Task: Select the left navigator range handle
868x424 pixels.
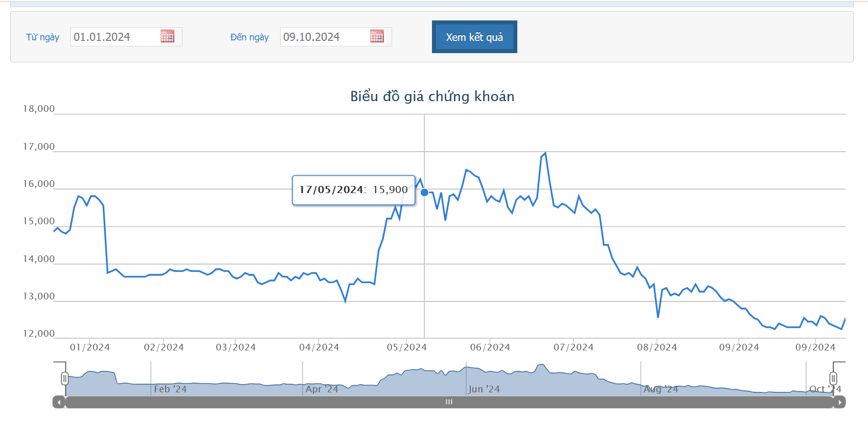Action: coord(65,379)
